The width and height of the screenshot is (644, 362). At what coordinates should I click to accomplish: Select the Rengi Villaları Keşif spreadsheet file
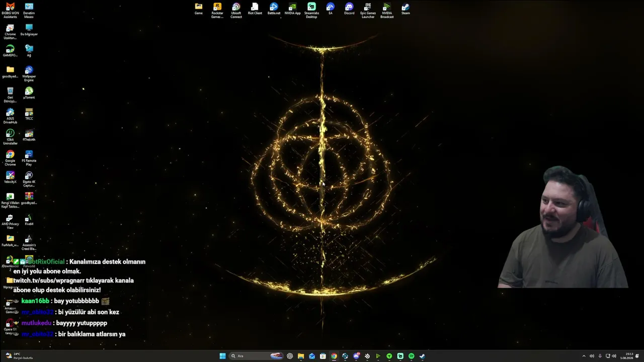pos(10,201)
